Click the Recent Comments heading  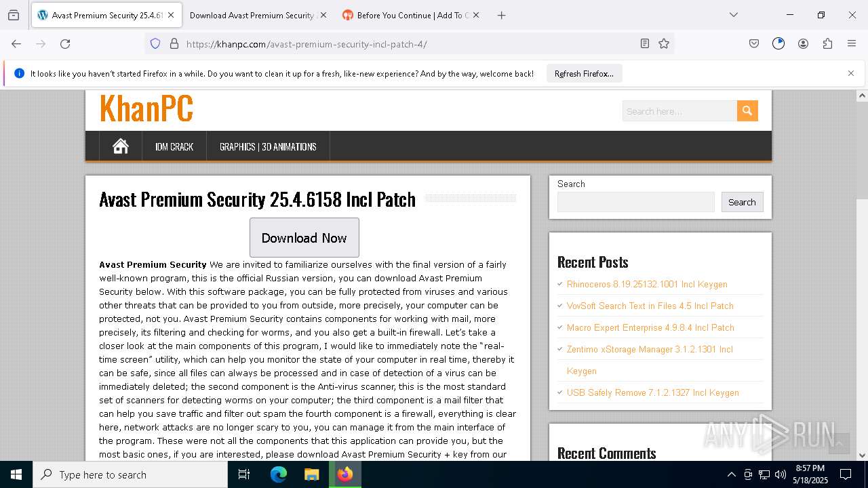(607, 453)
